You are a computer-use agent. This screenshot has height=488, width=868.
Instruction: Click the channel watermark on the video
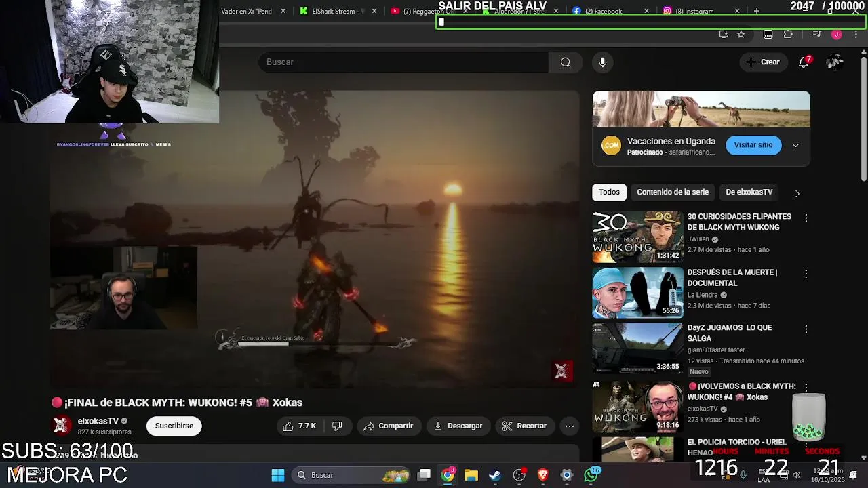pyautogui.click(x=561, y=371)
